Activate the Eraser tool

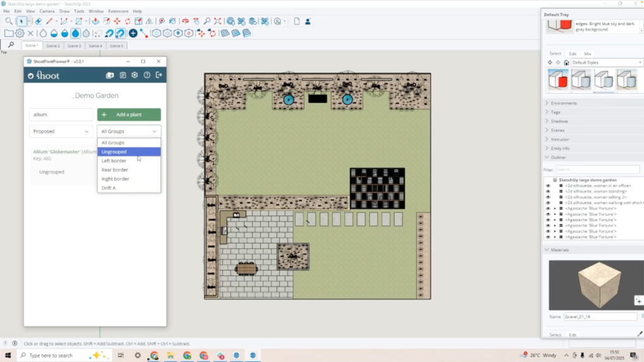[37, 21]
